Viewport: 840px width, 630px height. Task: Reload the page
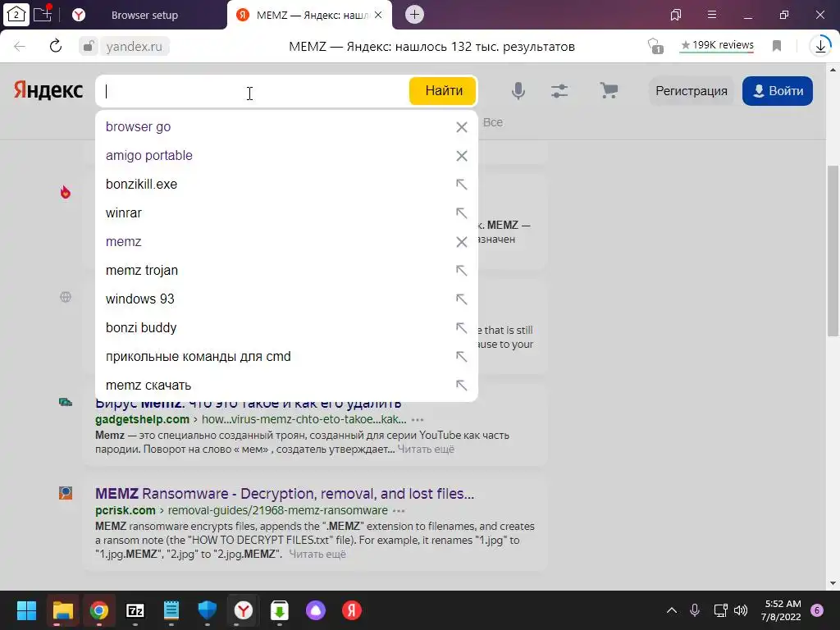point(56,46)
